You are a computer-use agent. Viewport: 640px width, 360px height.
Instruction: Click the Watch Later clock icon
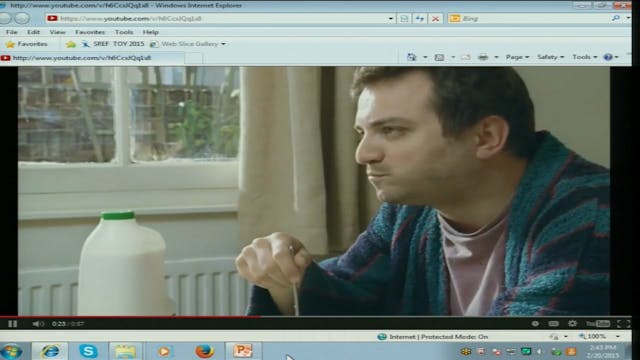(x=535, y=324)
